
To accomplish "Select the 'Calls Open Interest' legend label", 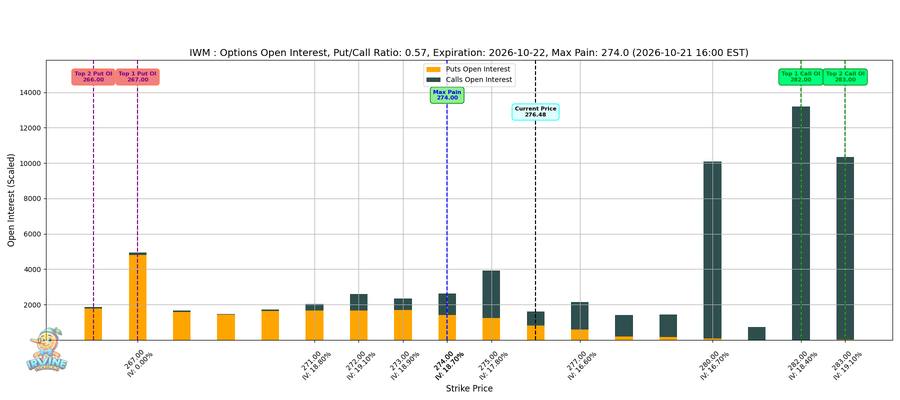I will [479, 80].
